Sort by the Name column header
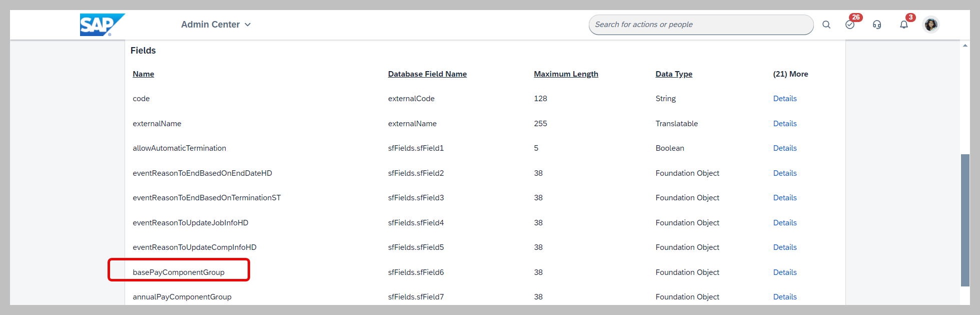 pyautogui.click(x=144, y=74)
